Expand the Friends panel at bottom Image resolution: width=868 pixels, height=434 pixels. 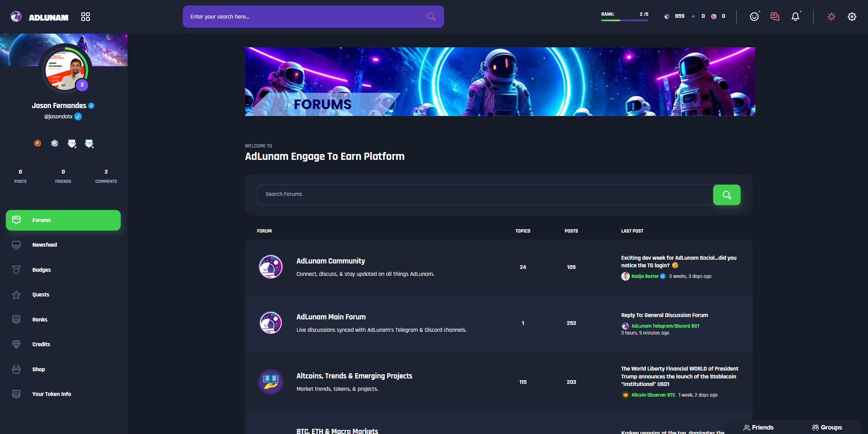[759, 427]
